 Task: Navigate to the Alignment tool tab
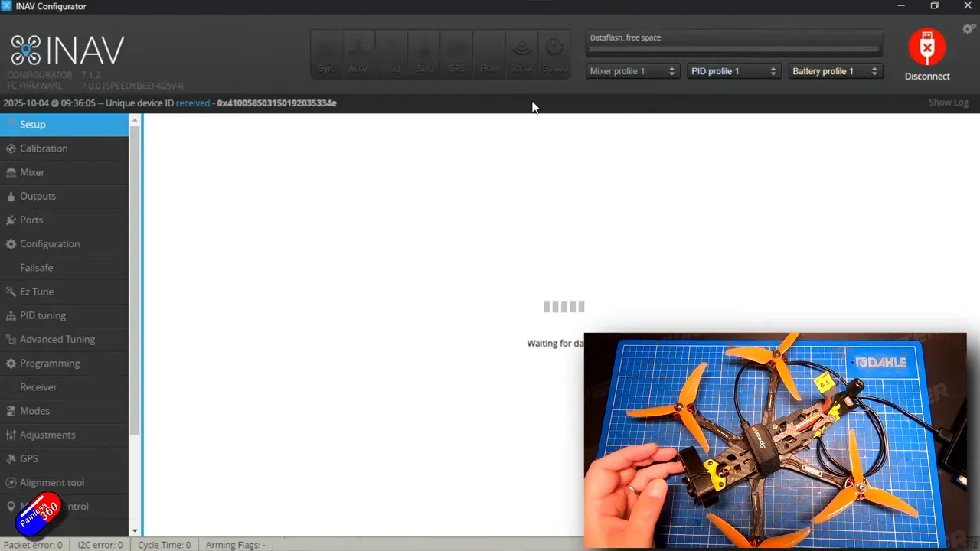52,482
